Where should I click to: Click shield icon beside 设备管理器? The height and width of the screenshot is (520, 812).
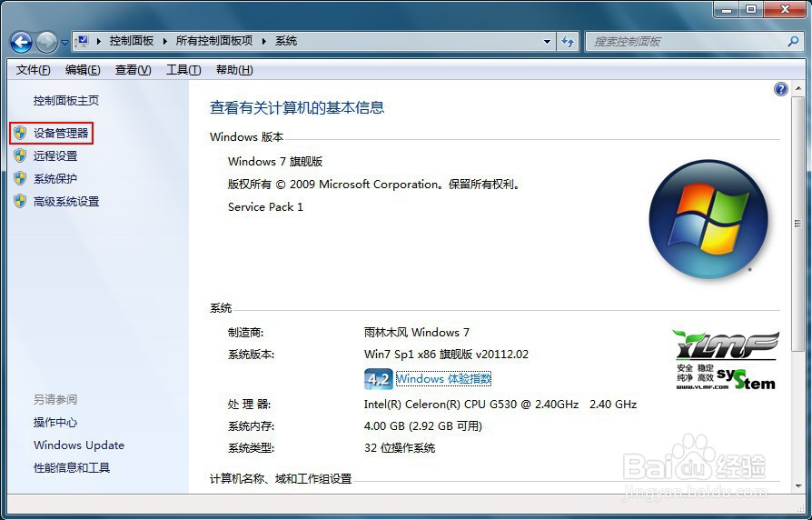[20, 133]
